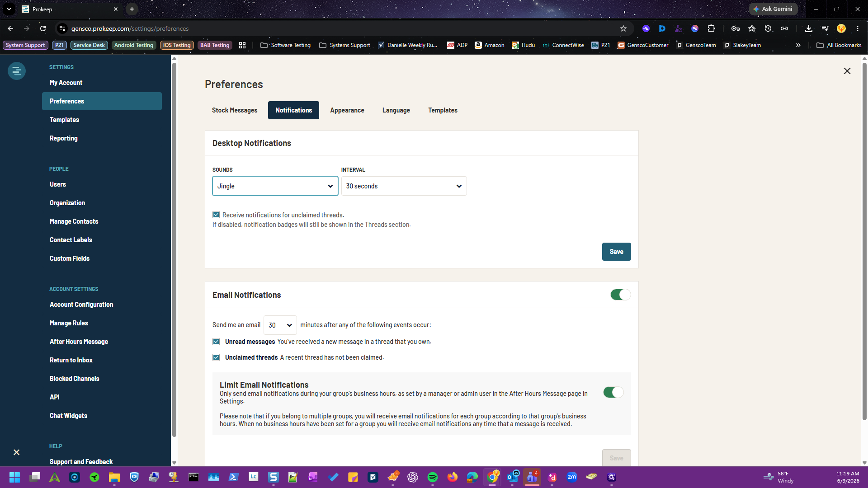The height and width of the screenshot is (488, 868).
Task: Open the Sounds dropdown showing Jingle
Action: (275, 186)
